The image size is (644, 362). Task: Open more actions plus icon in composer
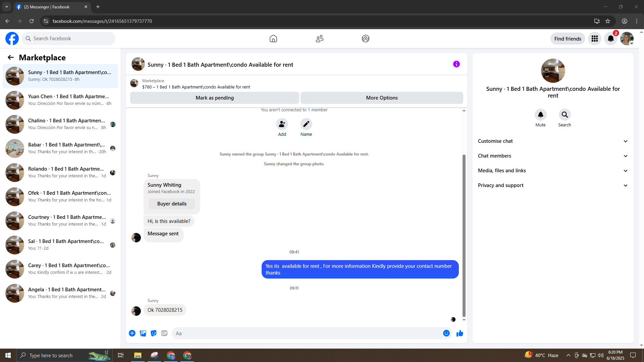tap(132, 333)
